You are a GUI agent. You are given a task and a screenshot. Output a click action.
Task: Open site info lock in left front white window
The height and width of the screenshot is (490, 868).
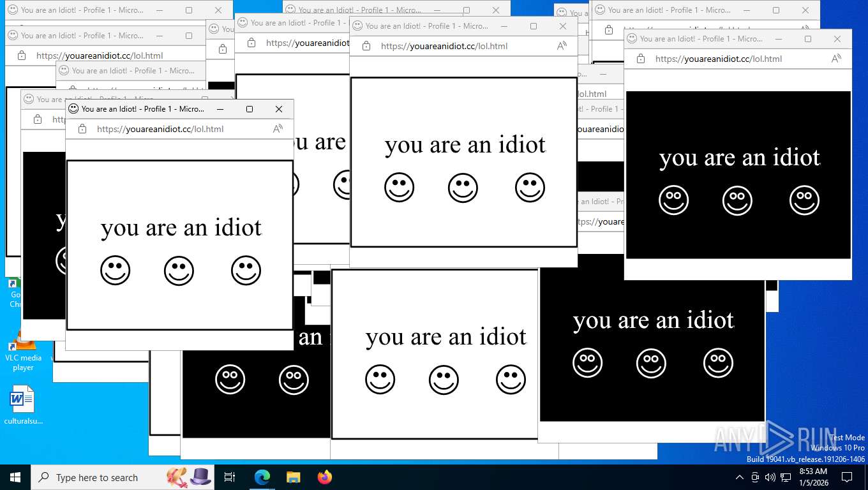pyautogui.click(x=82, y=129)
